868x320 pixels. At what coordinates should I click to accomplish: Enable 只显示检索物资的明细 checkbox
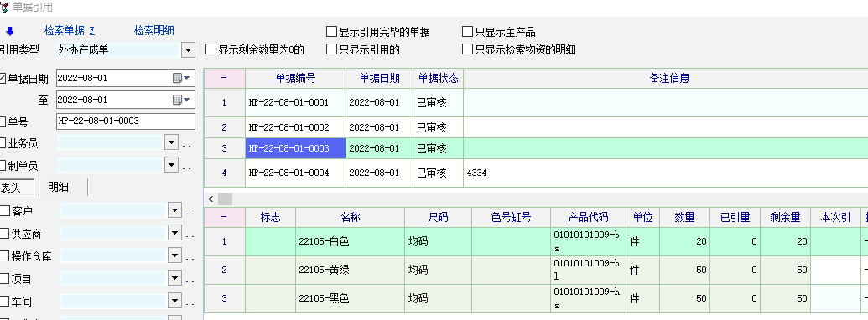(467, 49)
